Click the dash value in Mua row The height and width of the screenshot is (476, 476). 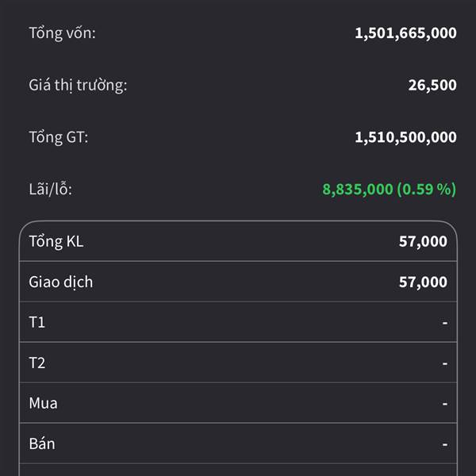coord(445,404)
